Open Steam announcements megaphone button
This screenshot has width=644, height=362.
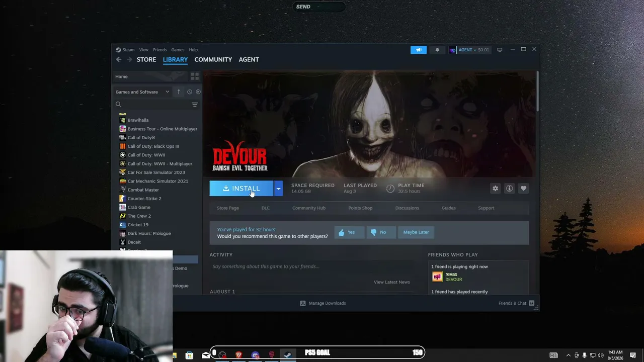coord(419,50)
